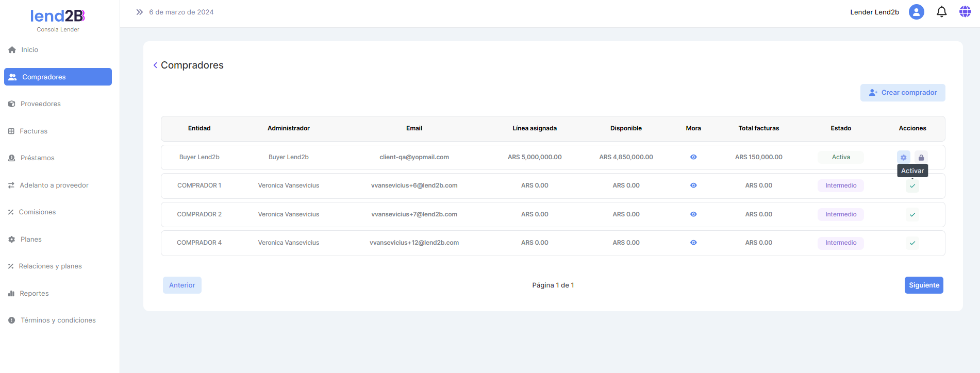This screenshot has width=980, height=373.
Task: Open the Facturas section in the sidebar
Action: tap(34, 131)
